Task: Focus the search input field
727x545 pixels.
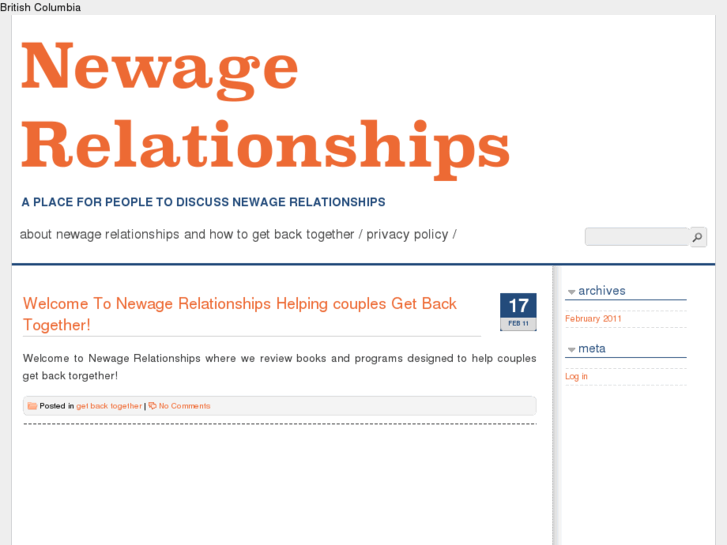Action: (637, 237)
